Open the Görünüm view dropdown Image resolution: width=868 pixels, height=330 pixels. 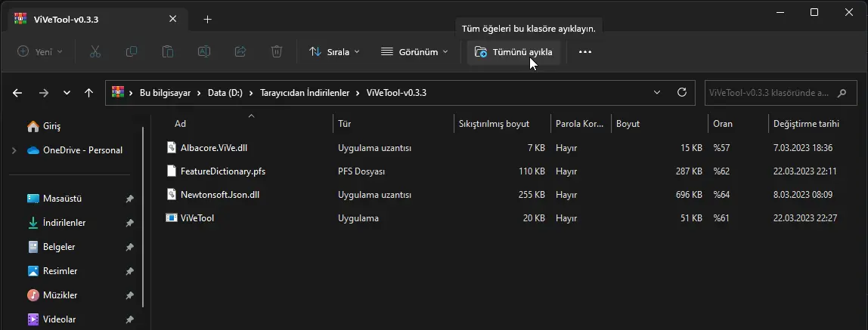pos(414,51)
